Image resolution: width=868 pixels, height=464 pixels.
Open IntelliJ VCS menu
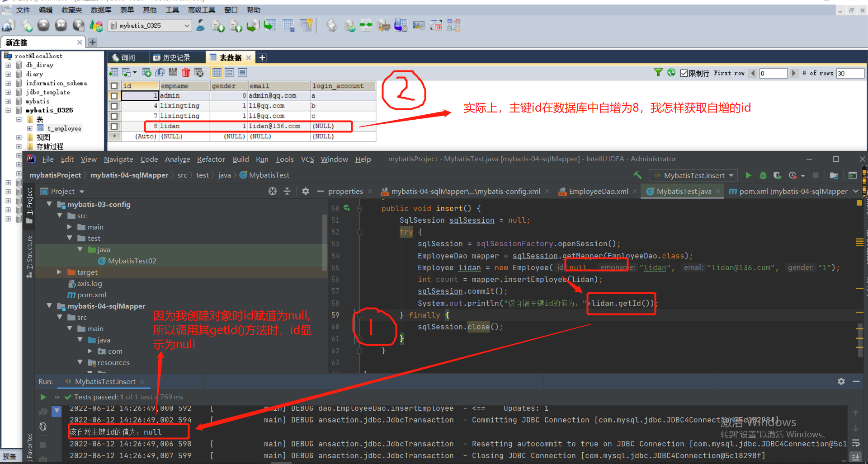tap(307, 159)
